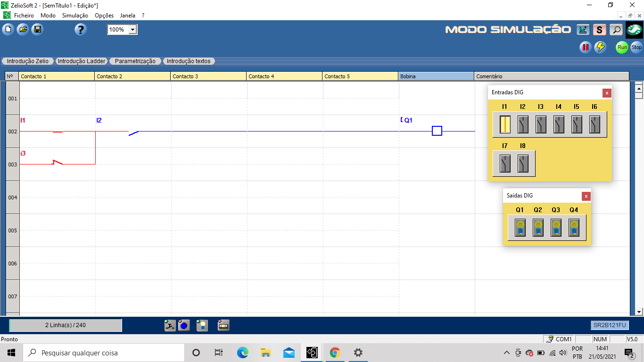Click the Run simulation button
644x362 pixels.
pos(622,47)
